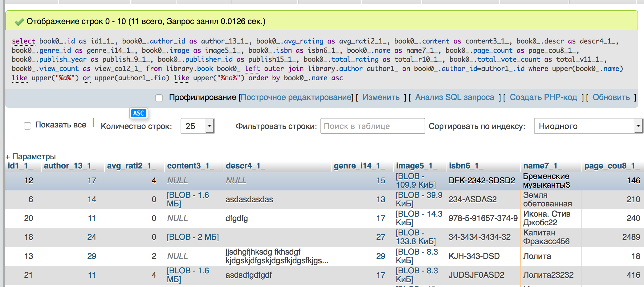Select the ISBN cell DFK-2342-SDSD2

tap(482, 181)
